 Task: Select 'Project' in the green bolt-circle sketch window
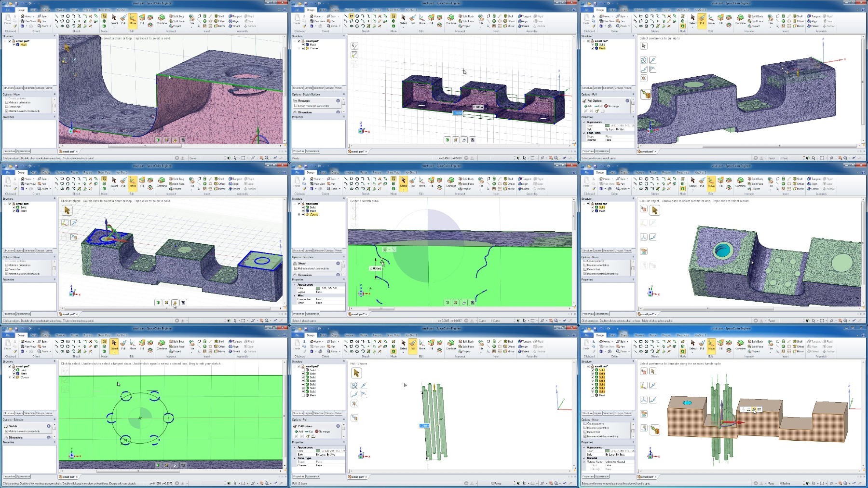[176, 351]
